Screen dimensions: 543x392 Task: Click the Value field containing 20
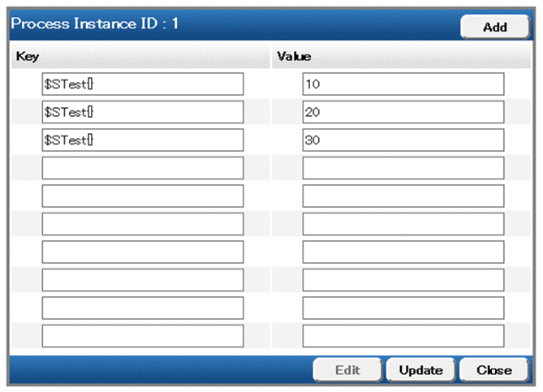[x=403, y=112]
